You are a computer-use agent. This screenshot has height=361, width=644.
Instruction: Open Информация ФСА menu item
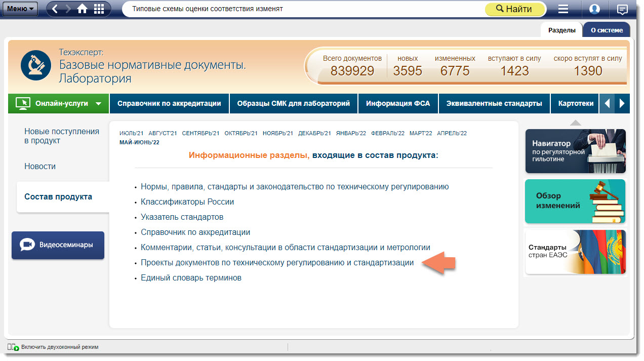point(398,103)
